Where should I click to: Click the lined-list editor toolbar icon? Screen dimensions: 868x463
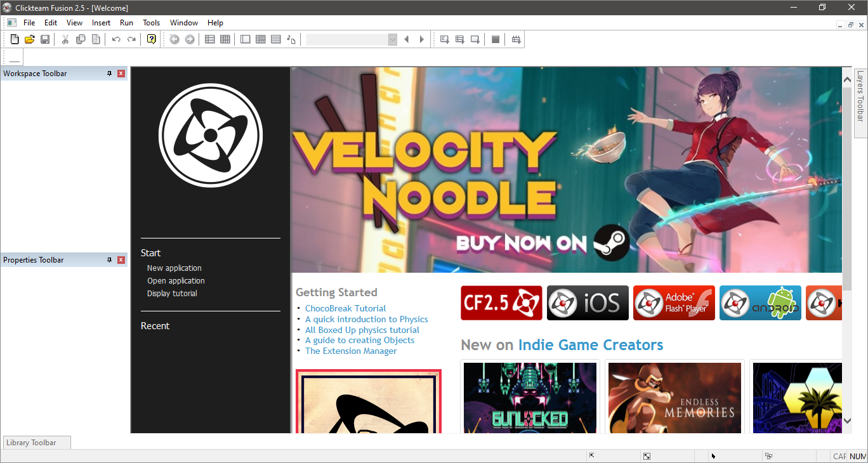(276, 39)
